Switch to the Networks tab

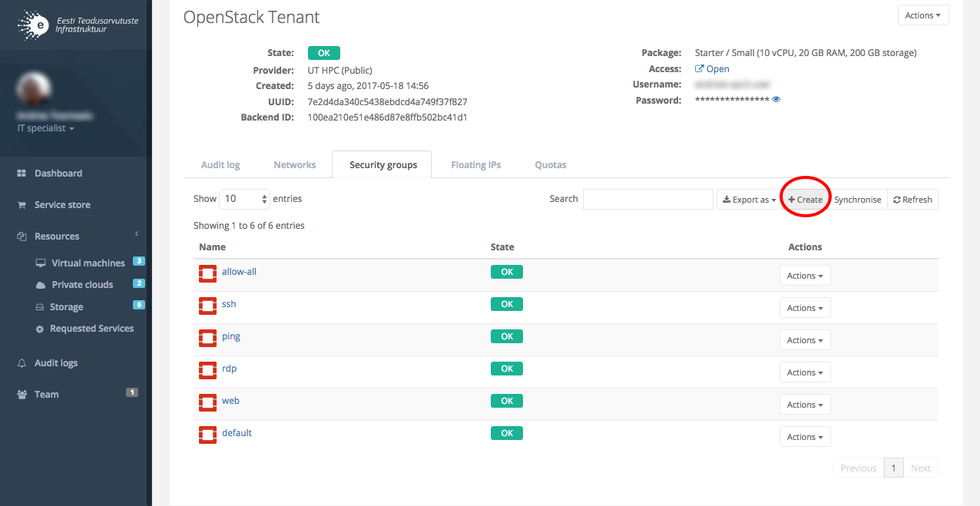(295, 165)
